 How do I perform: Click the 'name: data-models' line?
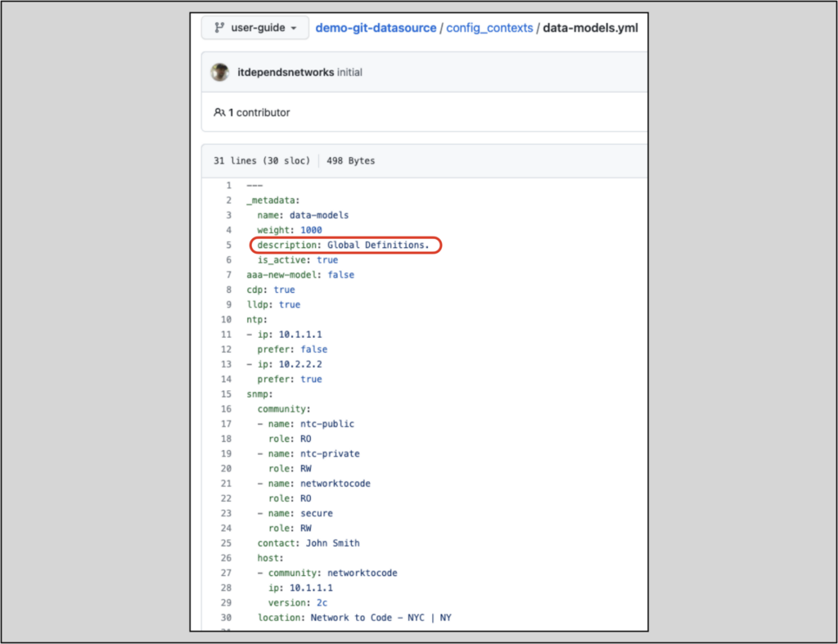coord(303,215)
